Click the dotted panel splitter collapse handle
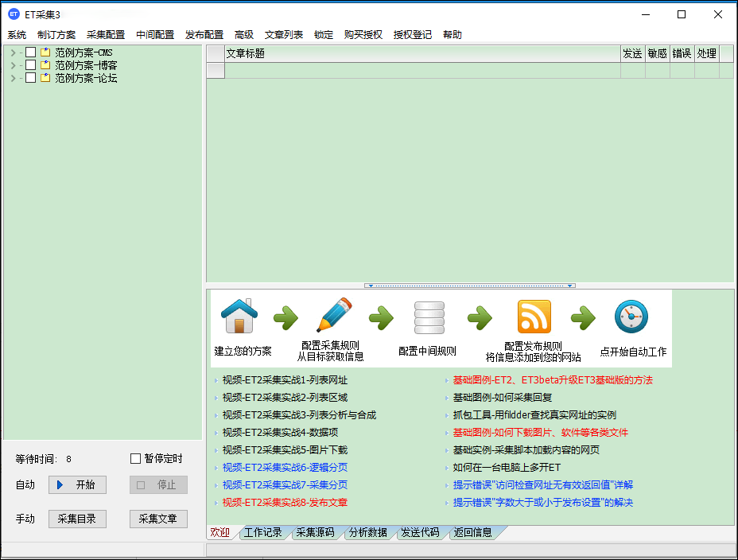Screen dimensions: 738x560 click(470, 286)
